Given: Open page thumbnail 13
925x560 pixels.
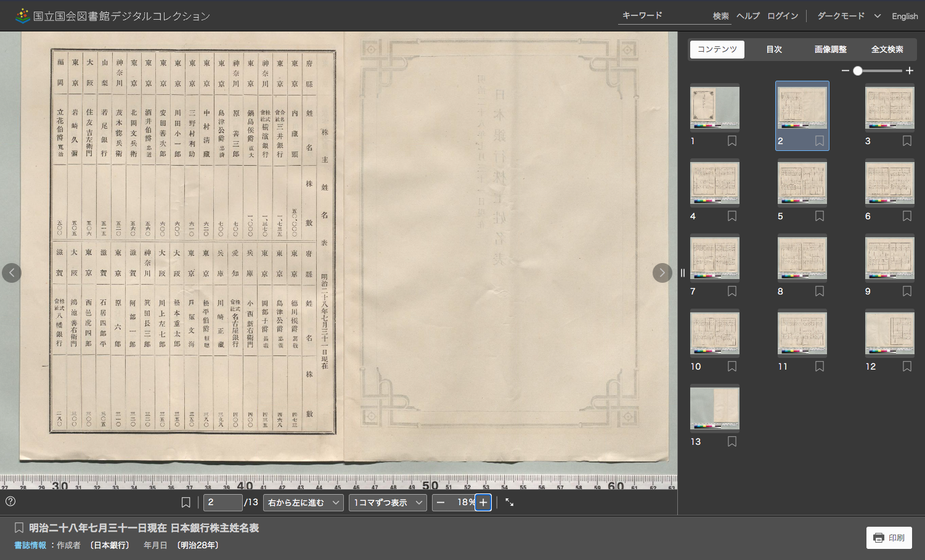Looking at the screenshot, I should (x=715, y=408).
